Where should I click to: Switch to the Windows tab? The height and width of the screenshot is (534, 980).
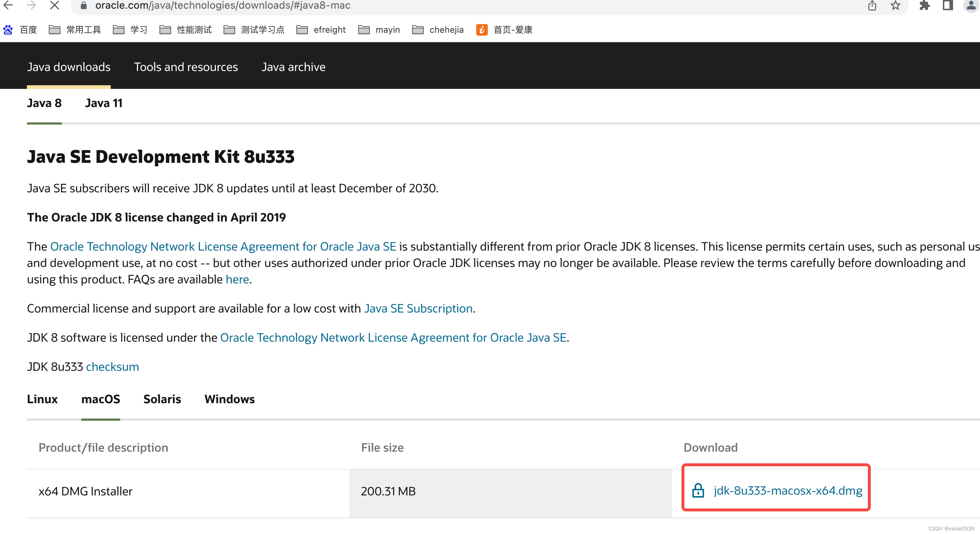point(230,399)
